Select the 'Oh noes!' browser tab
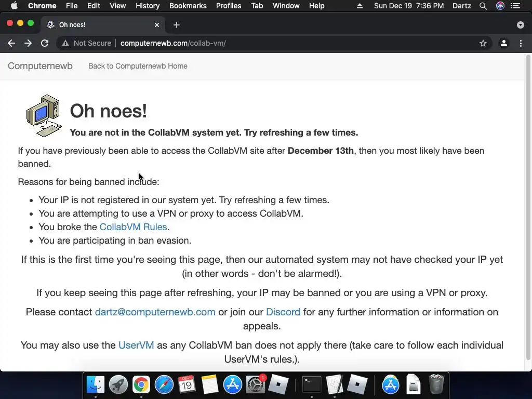The height and width of the screenshot is (399, 532). (x=103, y=25)
